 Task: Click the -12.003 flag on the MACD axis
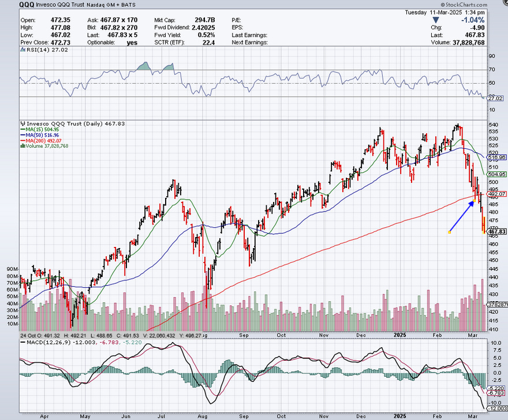497,408
